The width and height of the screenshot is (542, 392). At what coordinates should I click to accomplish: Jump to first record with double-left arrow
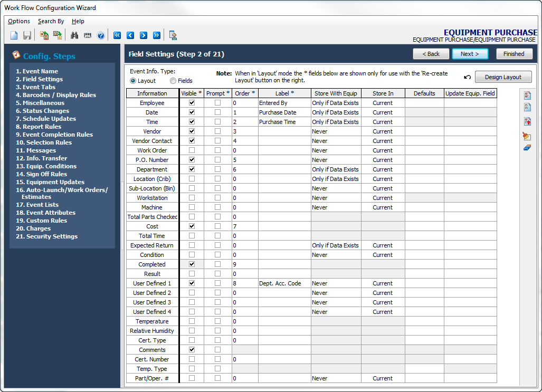117,35
